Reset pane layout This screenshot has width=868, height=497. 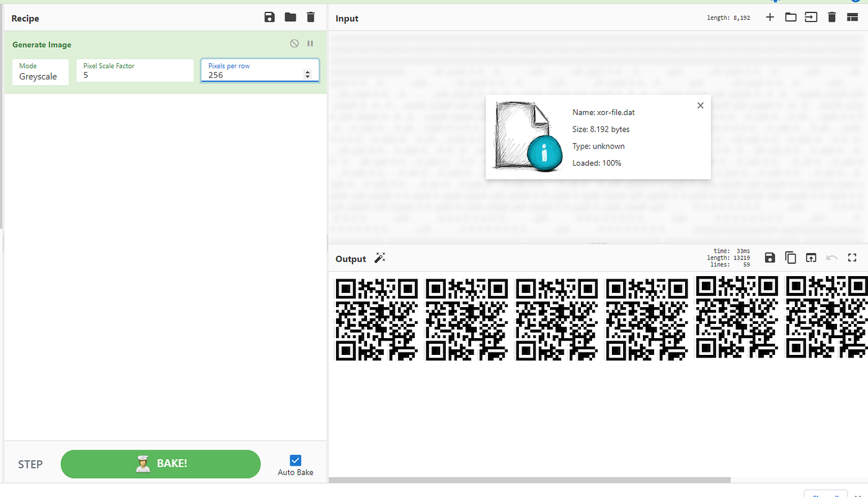[x=852, y=17]
